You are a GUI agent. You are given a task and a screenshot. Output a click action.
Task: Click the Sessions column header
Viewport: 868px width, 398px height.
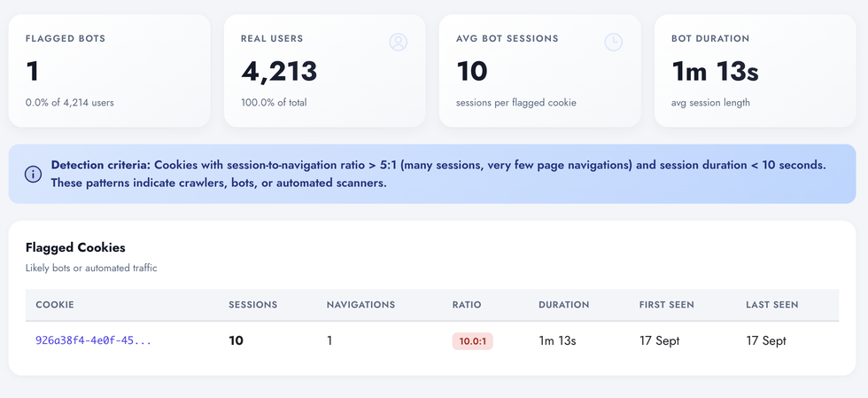pos(253,305)
